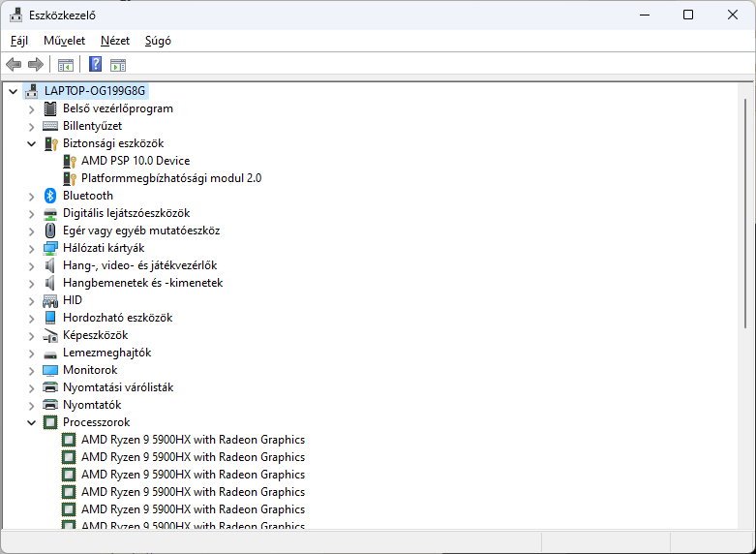Click the camera icon for Képeszközök
Image resolution: width=756 pixels, height=554 pixels.
click(50, 335)
